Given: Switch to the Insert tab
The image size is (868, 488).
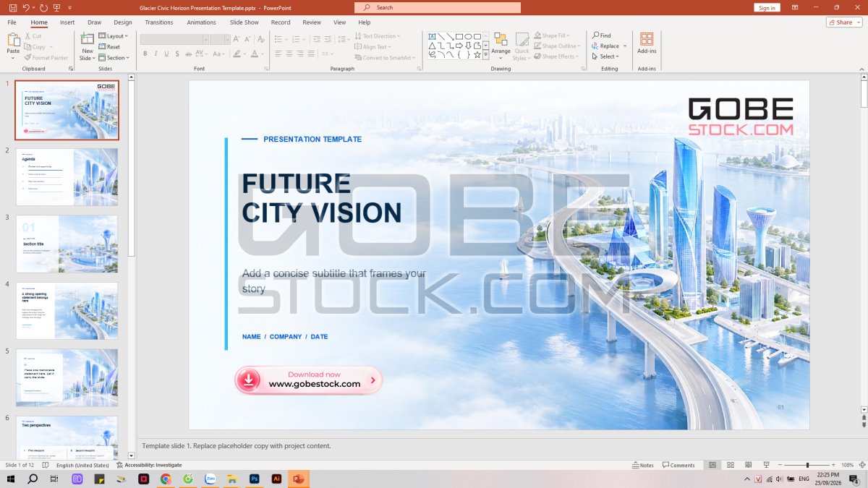Looking at the screenshot, I should point(67,22).
